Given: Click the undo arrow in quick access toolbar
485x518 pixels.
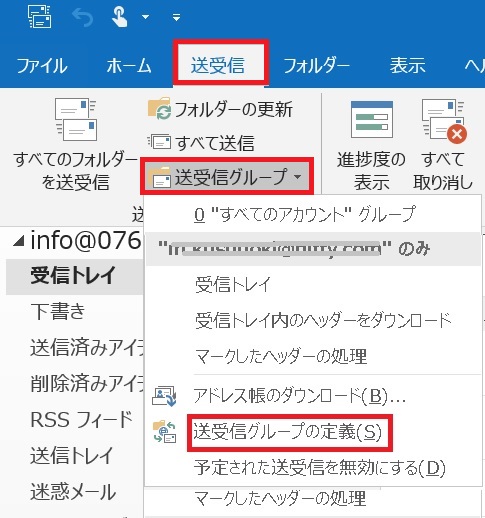Looking at the screenshot, I should pos(83,17).
